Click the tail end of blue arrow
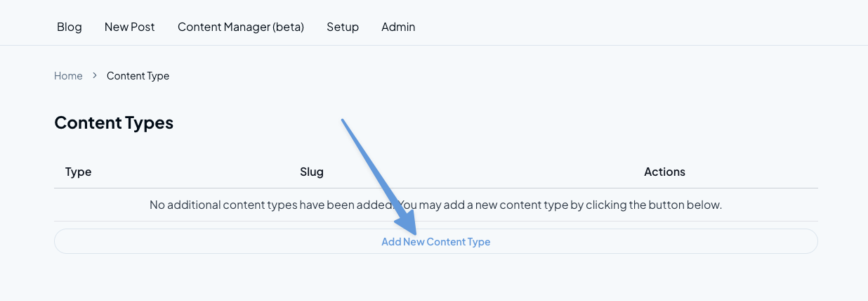Viewport: 868px width, 301px height. point(343,121)
